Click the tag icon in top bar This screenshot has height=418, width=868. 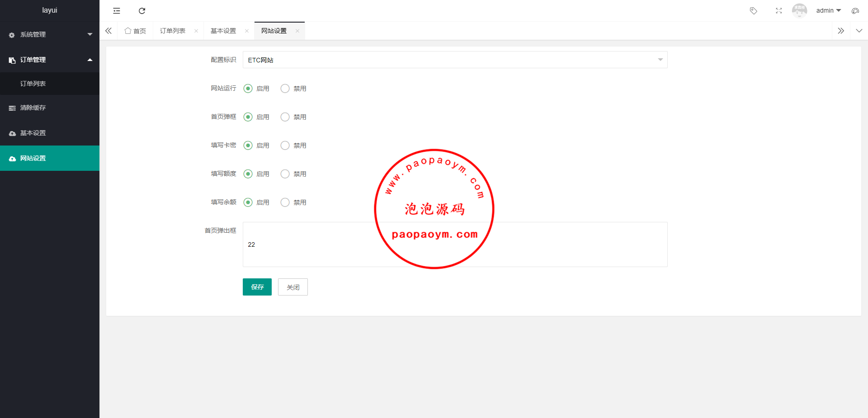(x=753, y=11)
